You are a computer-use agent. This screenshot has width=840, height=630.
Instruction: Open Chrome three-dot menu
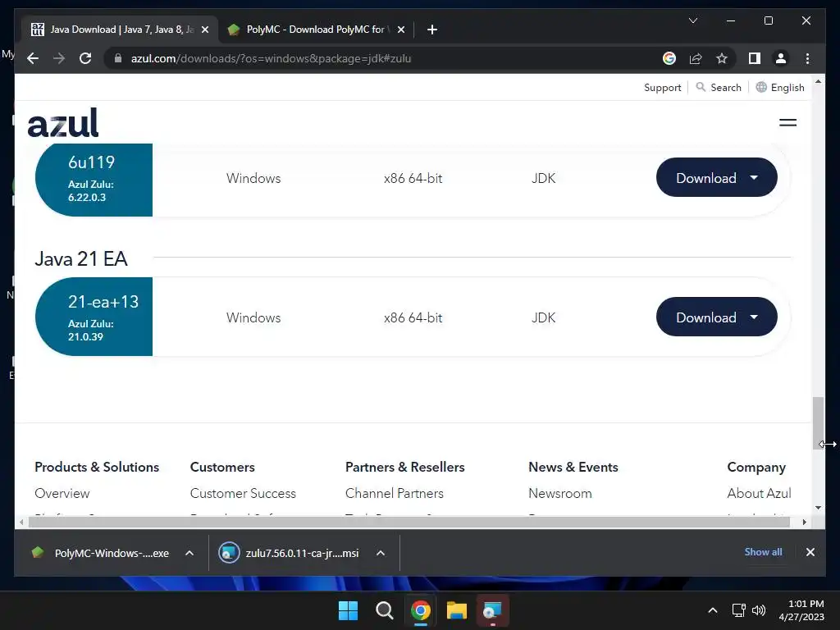pyautogui.click(x=807, y=58)
